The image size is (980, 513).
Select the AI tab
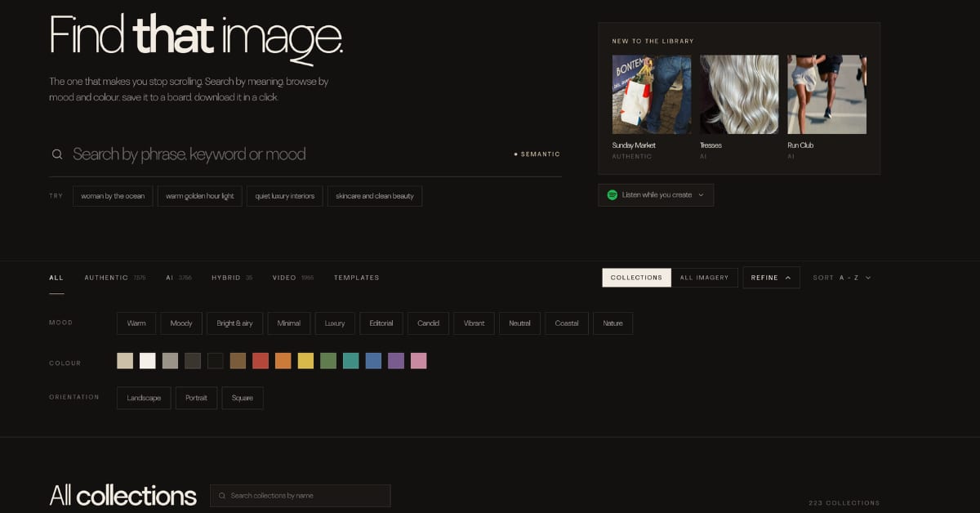coord(179,278)
